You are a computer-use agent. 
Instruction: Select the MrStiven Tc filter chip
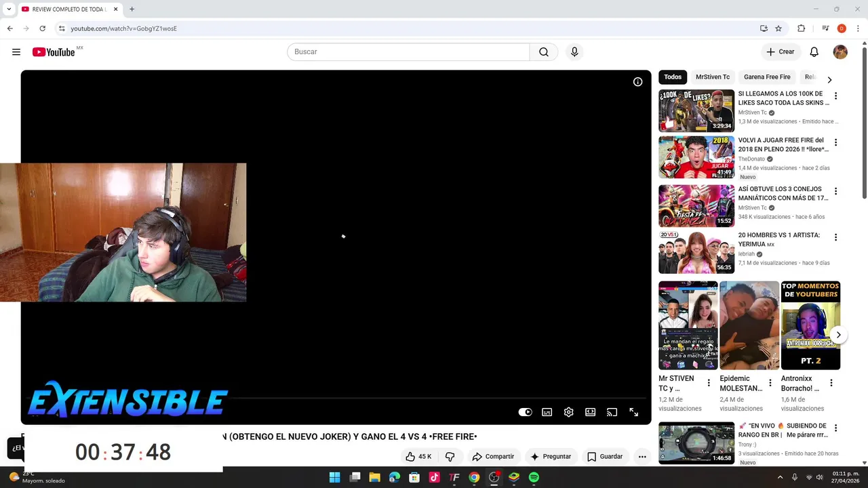713,77
